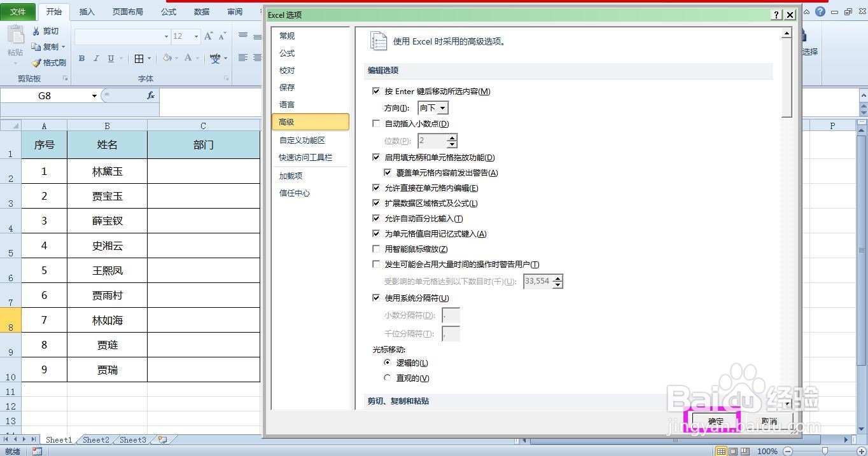Screen dimensions: 868x456
Task: Toggle Italic formatting in the ribbon
Action: point(96,59)
